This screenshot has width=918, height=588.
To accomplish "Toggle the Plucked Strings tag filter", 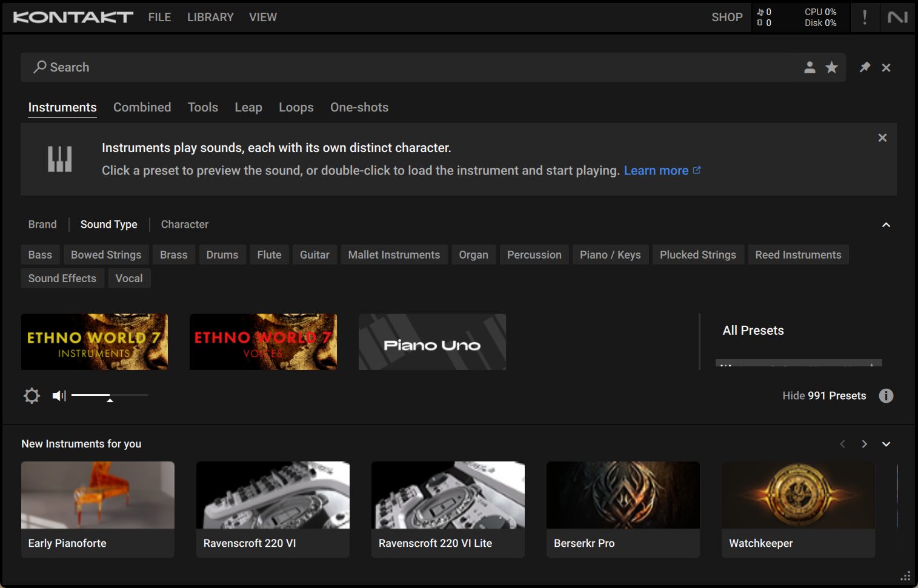I will [x=698, y=255].
